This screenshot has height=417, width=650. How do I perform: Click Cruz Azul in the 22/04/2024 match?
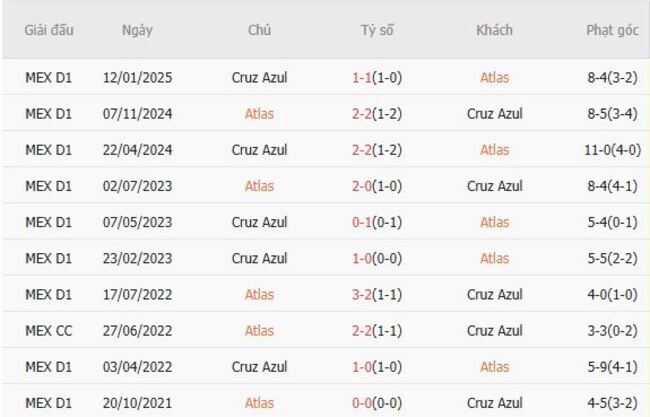point(259,150)
